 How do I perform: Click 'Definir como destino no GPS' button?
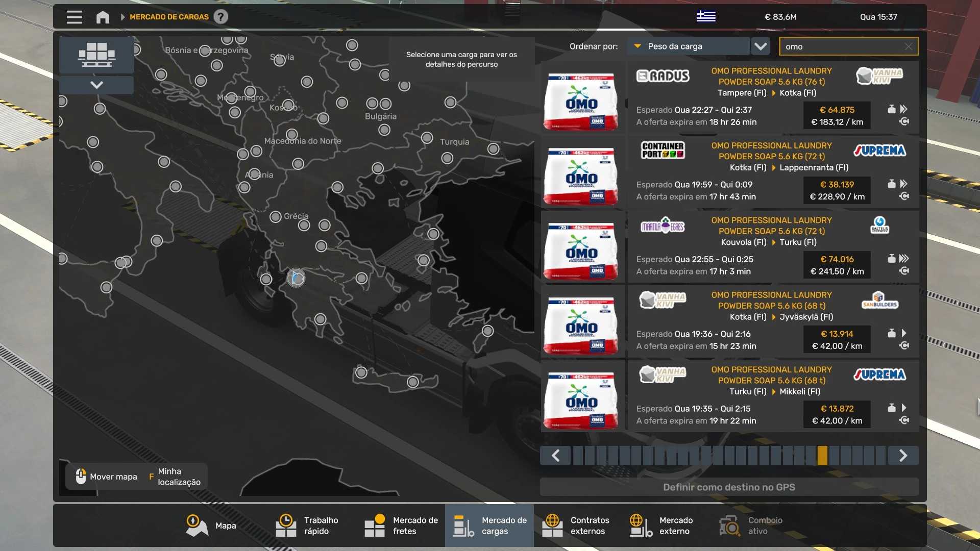[729, 487]
